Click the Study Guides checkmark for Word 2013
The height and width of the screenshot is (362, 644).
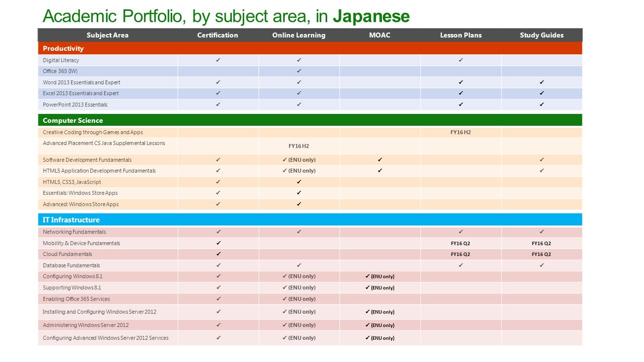(542, 82)
